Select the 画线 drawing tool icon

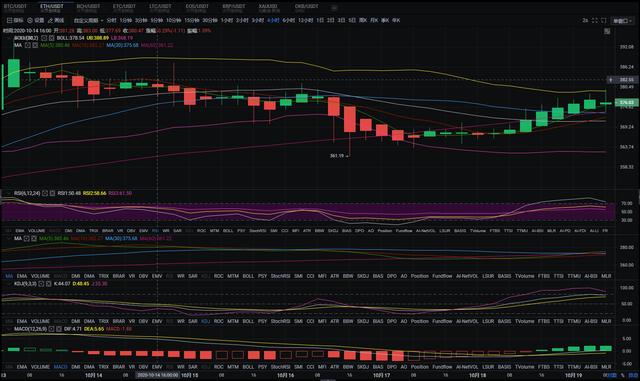pyautogui.click(x=50, y=20)
